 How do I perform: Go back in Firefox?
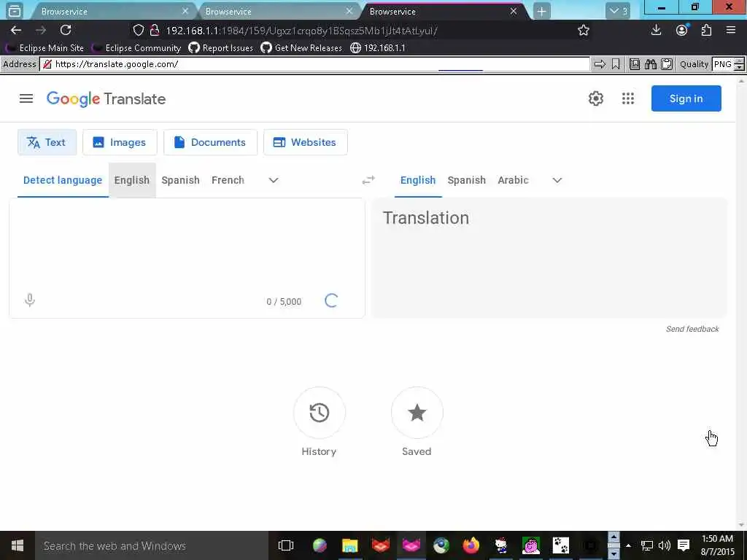(x=16, y=31)
